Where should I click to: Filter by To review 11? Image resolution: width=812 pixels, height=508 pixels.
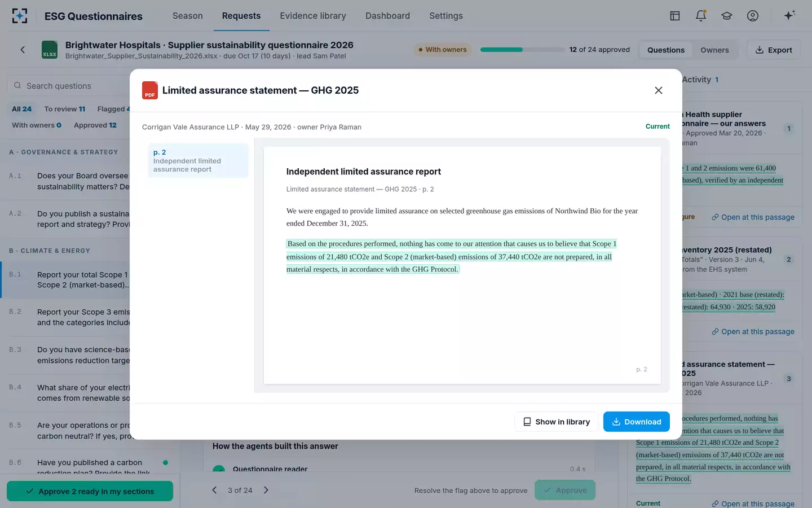pyautogui.click(x=65, y=109)
